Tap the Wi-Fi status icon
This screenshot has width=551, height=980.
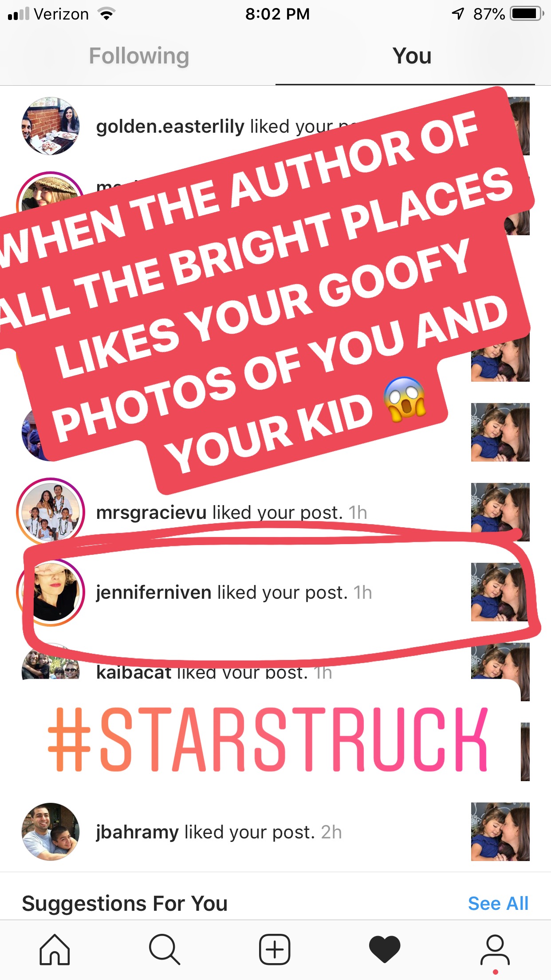click(x=106, y=14)
